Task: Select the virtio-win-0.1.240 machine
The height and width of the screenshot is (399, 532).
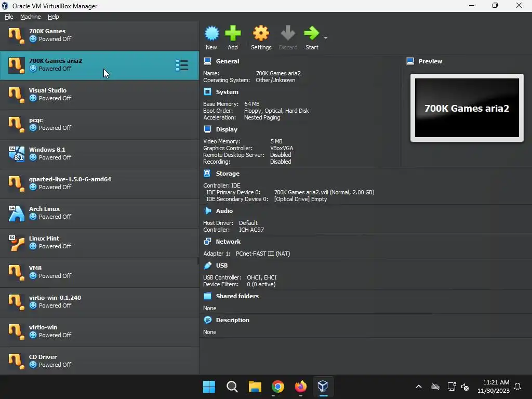Action: 99,302
